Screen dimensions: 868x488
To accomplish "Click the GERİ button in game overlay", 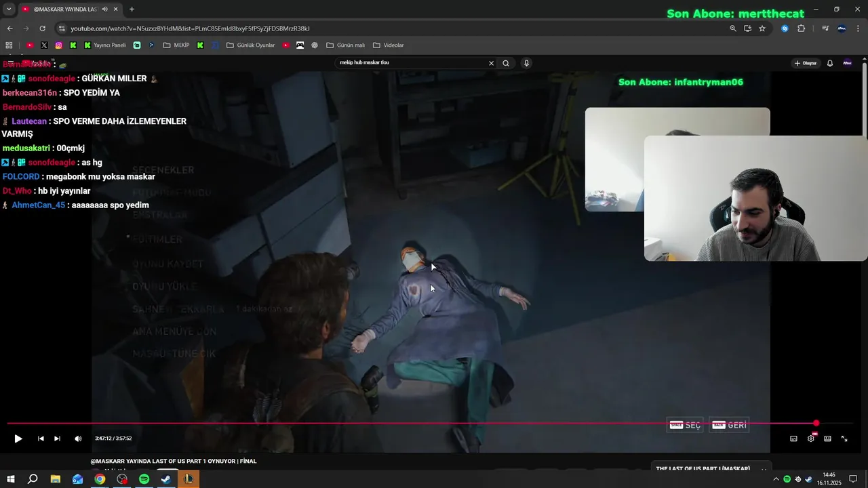I will tap(729, 425).
